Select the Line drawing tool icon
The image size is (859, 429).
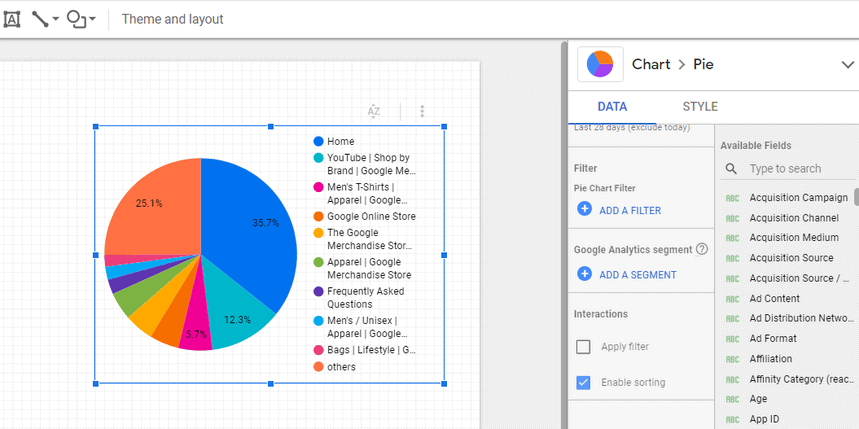tap(39, 19)
